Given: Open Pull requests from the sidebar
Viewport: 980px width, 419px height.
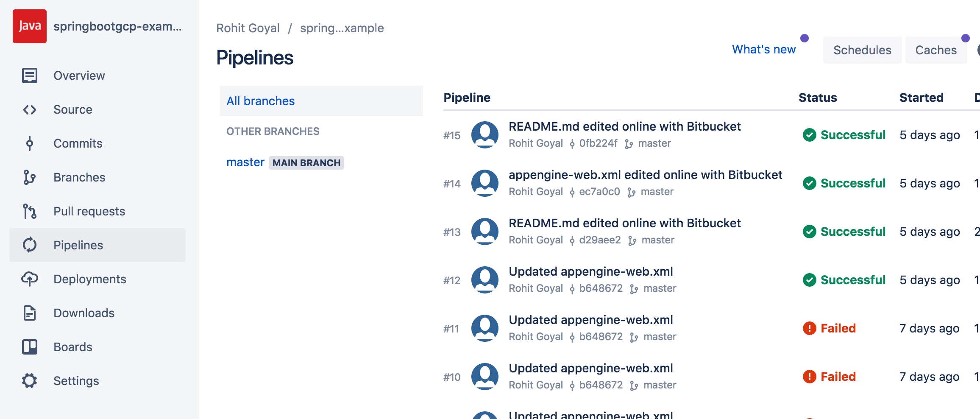Looking at the screenshot, I should (30, 211).
